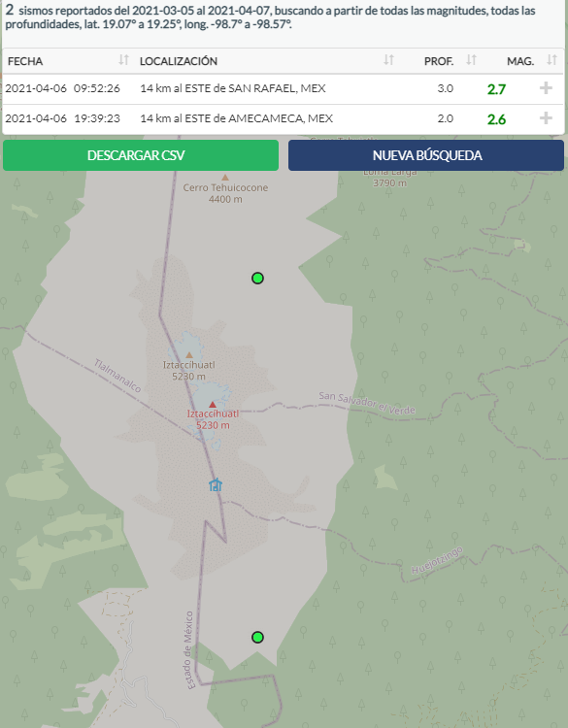The width and height of the screenshot is (568, 728).
Task: Download results with DESCARGAR CSV button
Action: pos(141,155)
